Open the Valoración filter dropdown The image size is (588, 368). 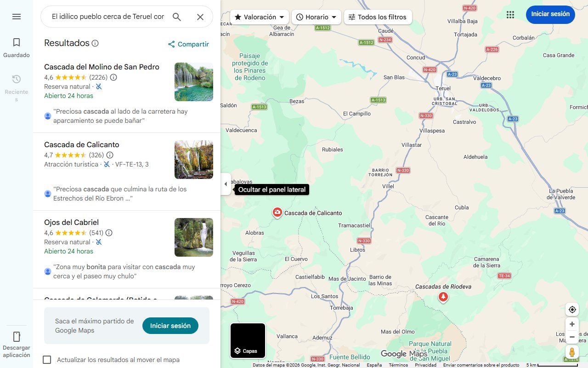click(259, 17)
